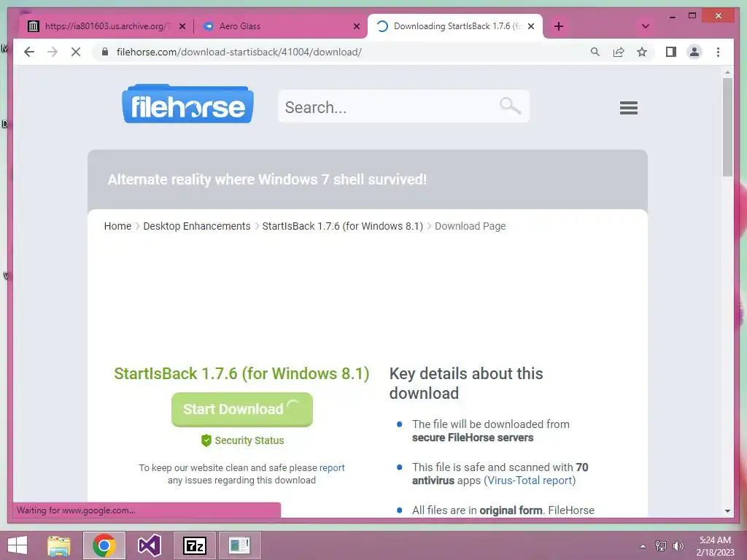Close the archive.org tab
747x560 pixels.
[x=182, y=26]
